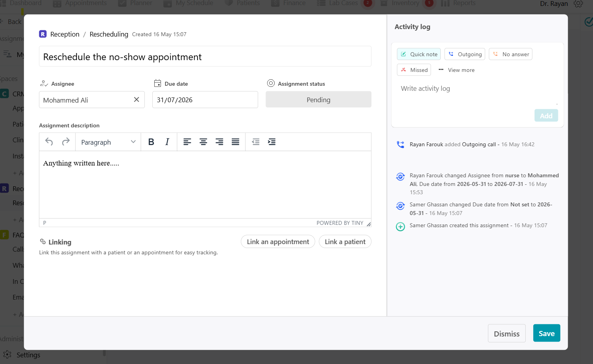This screenshot has width=593, height=364.
Task: Redo the edit in description editor
Action: (66, 142)
